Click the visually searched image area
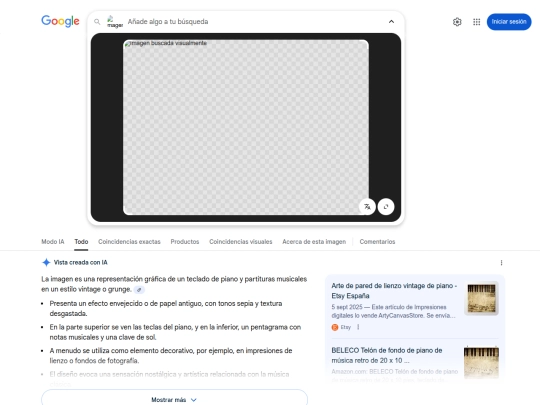Image resolution: width=540 pixels, height=405 pixels. point(246,127)
